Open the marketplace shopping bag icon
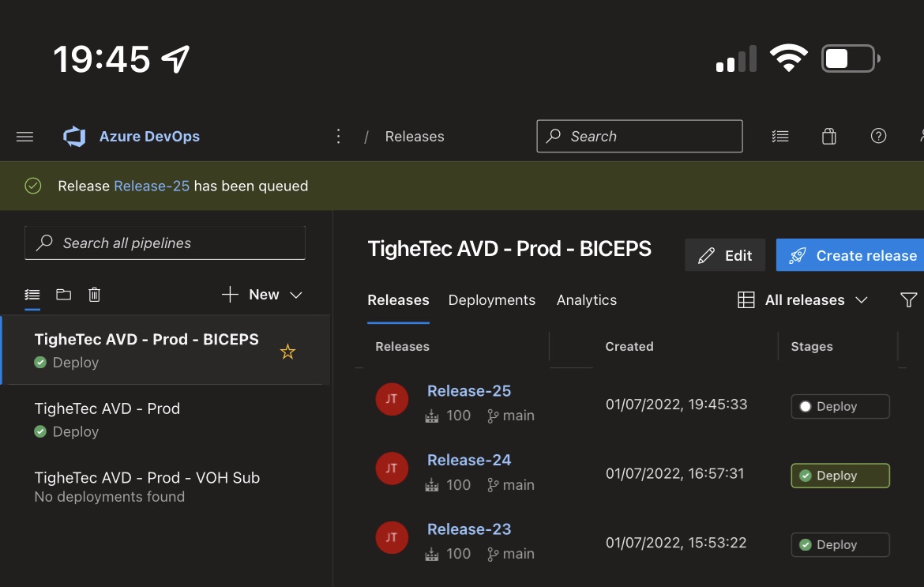The width and height of the screenshot is (924, 587). point(828,137)
